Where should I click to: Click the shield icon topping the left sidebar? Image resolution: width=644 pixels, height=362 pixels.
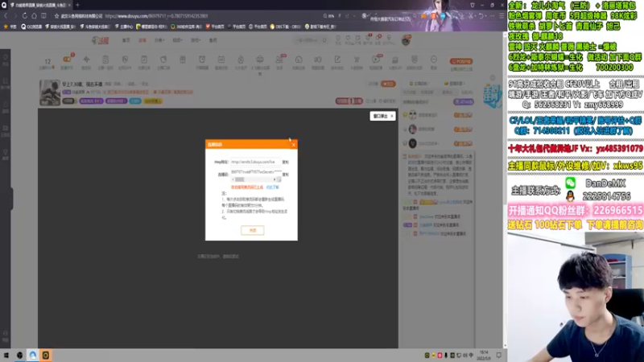pos(6,57)
